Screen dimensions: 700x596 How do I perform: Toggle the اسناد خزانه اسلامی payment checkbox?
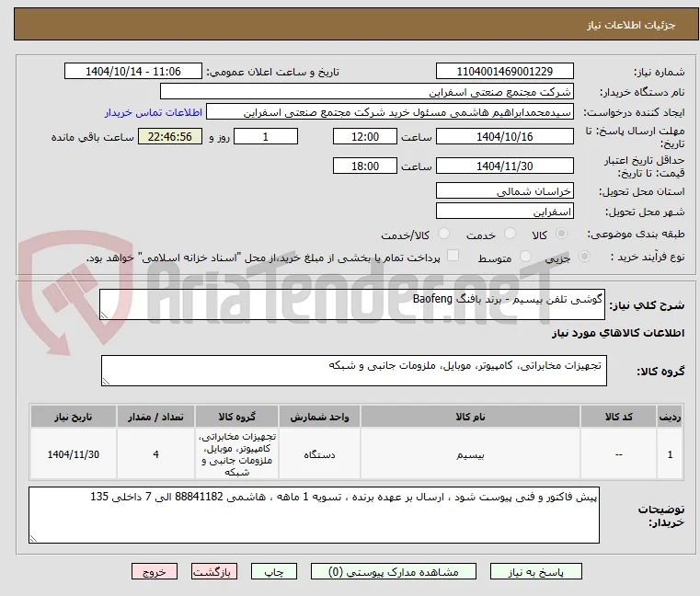453,256
